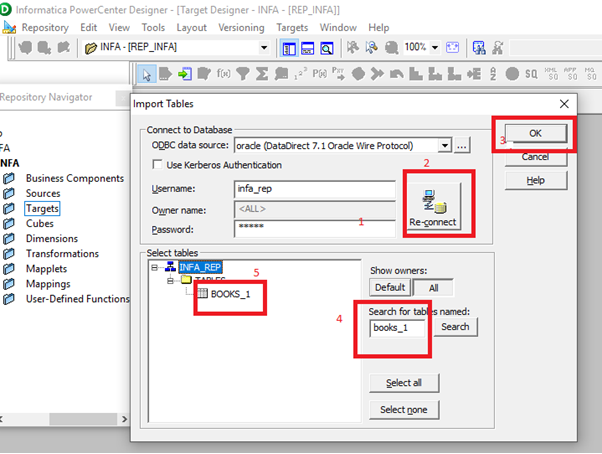Viewport: 602px width, 454px height.
Task: Click the Navigator window toggle icon in toolbar
Action: pos(289,48)
